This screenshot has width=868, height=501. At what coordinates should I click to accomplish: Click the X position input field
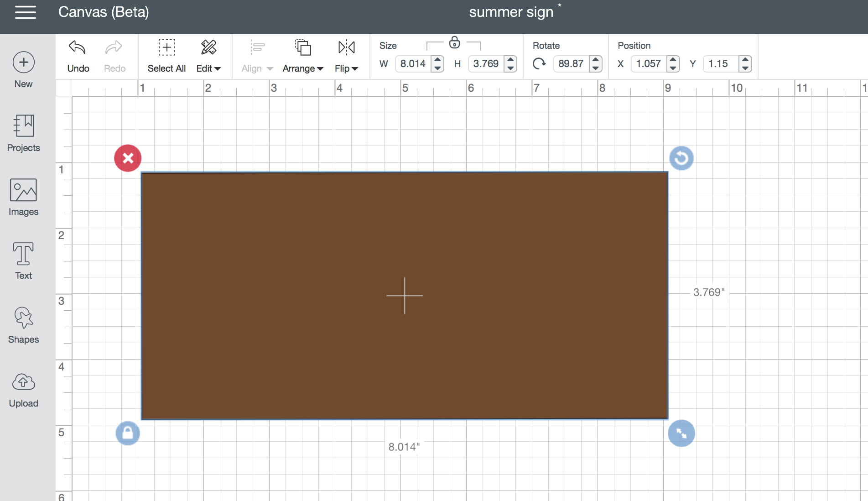(x=649, y=64)
